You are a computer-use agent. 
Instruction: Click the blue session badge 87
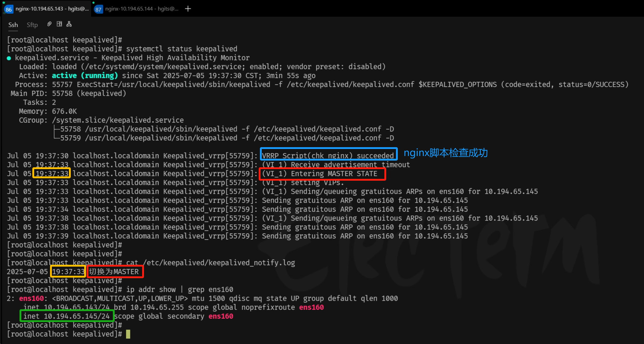click(98, 9)
